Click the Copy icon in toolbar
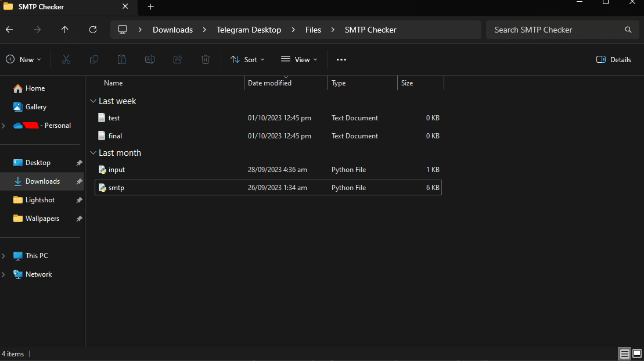The image size is (644, 361). click(93, 59)
